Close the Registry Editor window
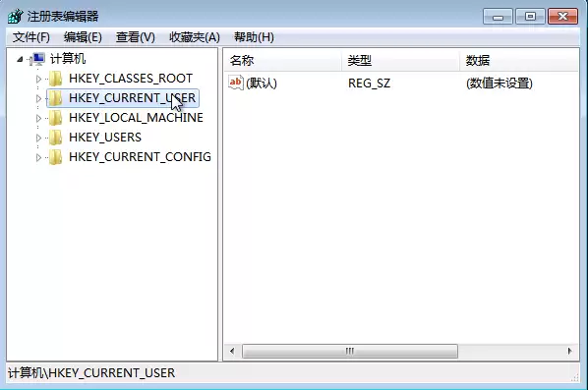This screenshot has width=588, height=390. pos(562,17)
